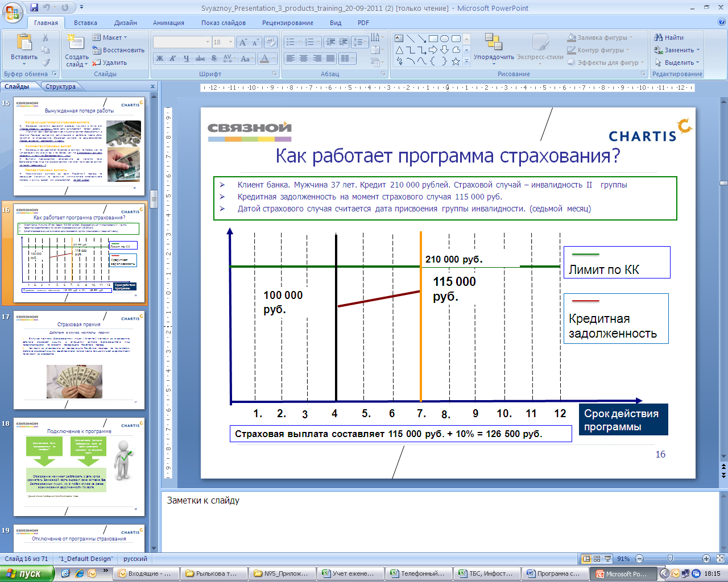The height and width of the screenshot is (582, 728).
Task: Click the Cut scissors icon
Action: coord(46,38)
